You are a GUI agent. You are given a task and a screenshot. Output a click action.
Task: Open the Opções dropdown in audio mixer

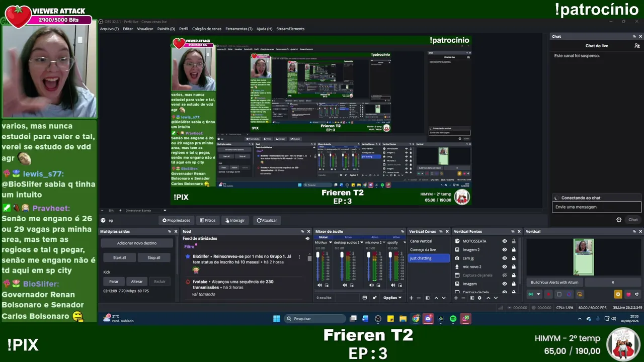pos(392,298)
